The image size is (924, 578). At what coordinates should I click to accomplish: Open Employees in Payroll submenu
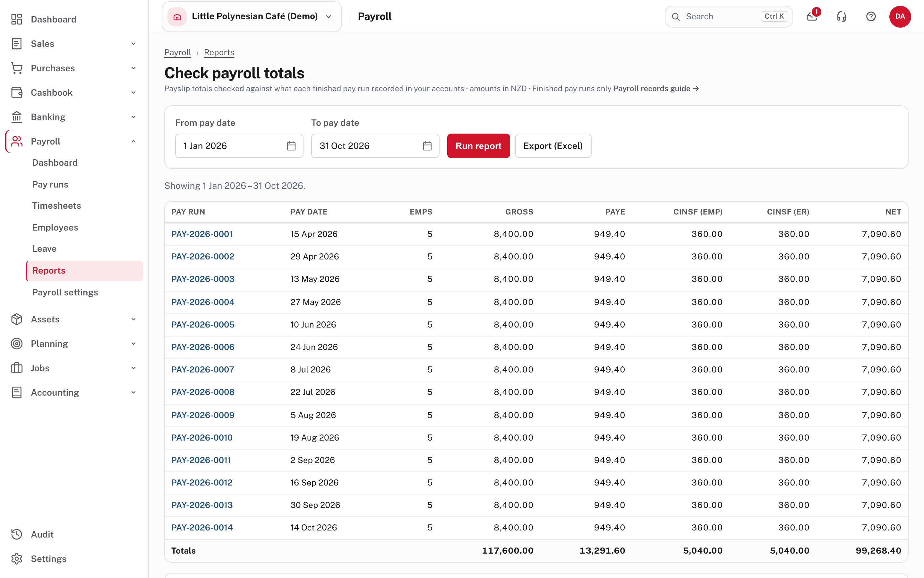click(x=55, y=227)
